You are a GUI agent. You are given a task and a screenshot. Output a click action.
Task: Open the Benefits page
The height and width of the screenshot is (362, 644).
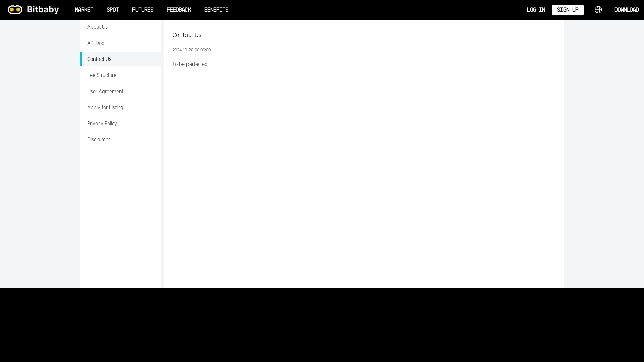[216, 10]
